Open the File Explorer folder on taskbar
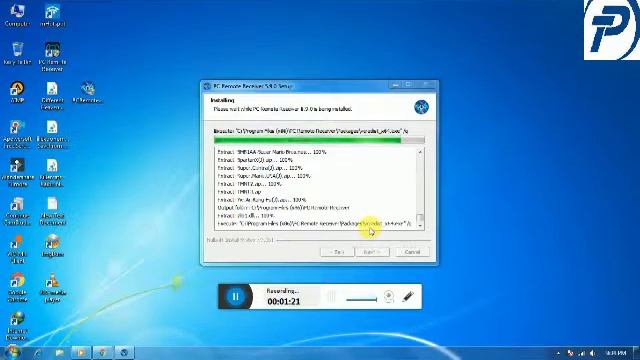 click(x=60, y=352)
